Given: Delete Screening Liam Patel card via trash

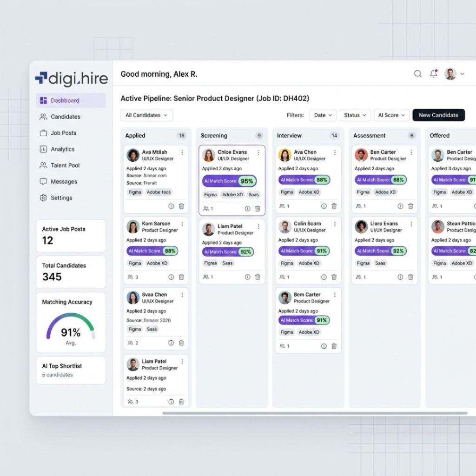Looking at the screenshot, I should [x=258, y=277].
